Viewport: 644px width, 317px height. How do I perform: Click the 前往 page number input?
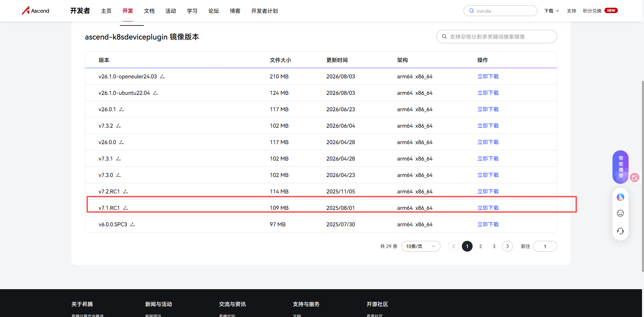[x=545, y=246]
